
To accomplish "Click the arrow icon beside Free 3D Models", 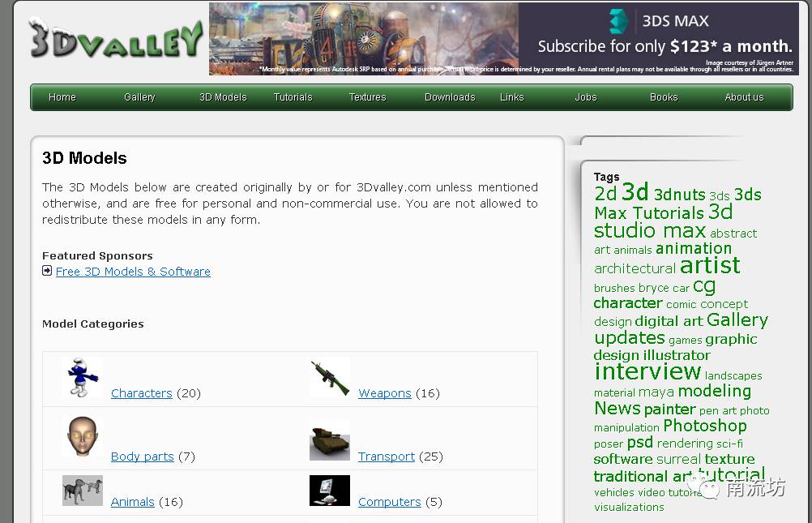I will click(x=47, y=271).
